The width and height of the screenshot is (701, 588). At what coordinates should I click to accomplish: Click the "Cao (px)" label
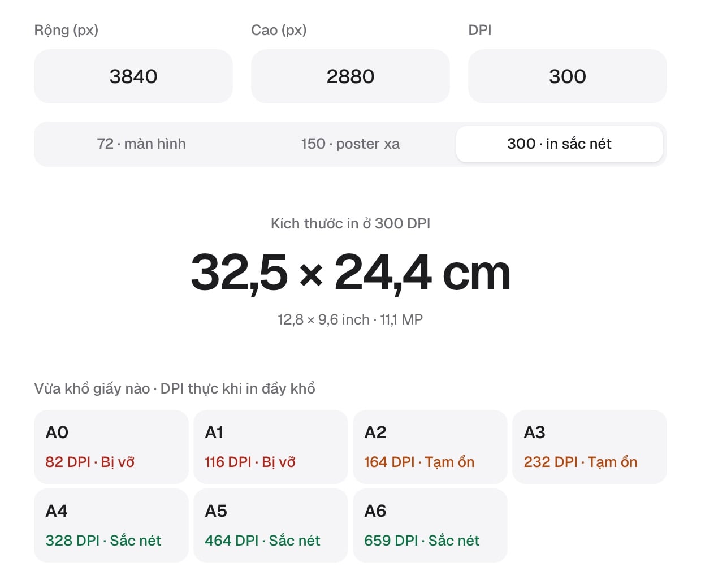(x=279, y=30)
